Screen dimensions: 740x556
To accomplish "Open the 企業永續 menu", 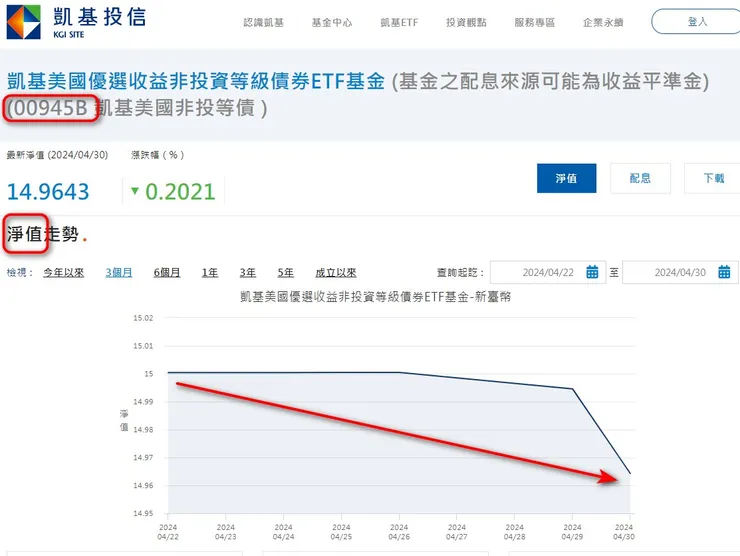I will tap(603, 22).
